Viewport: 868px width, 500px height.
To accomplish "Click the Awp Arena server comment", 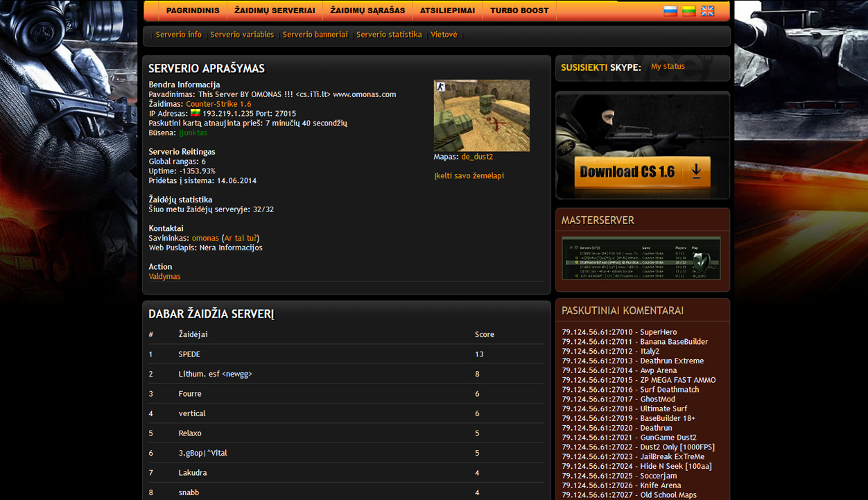I will (x=619, y=371).
